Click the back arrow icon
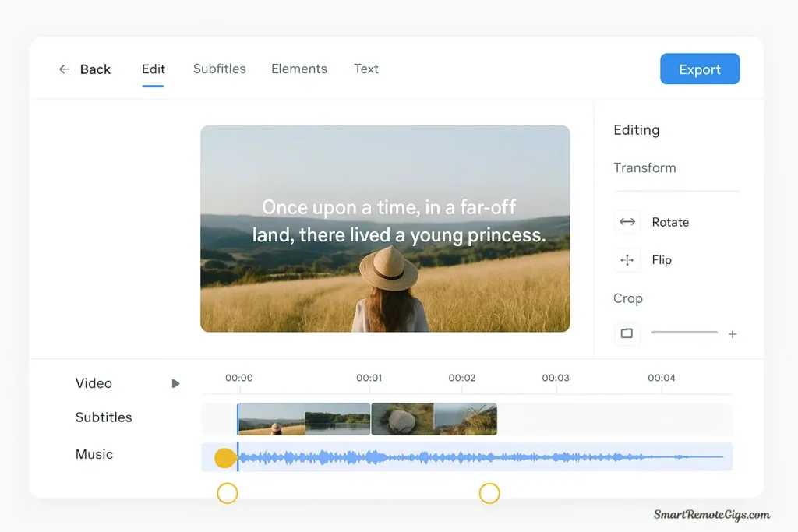 (65, 69)
